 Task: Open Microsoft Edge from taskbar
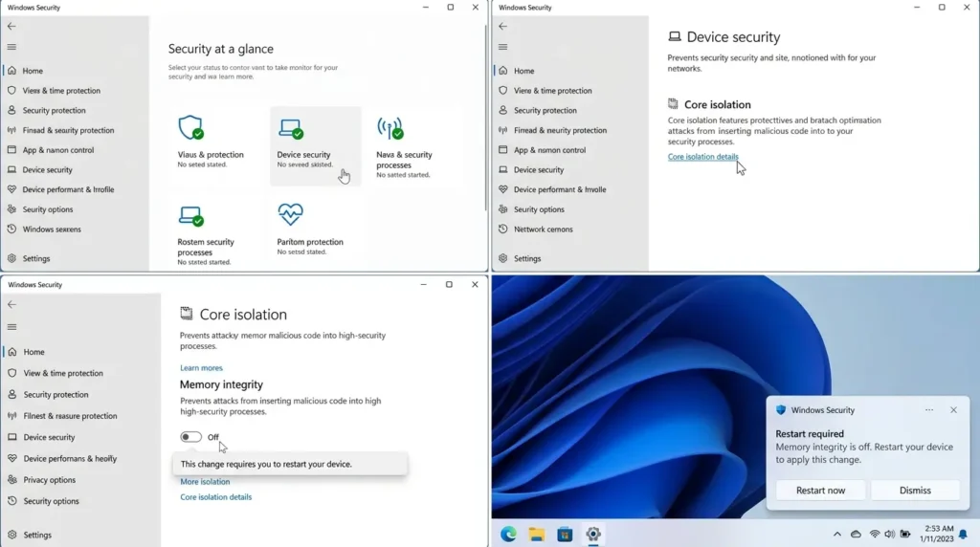pos(508,534)
